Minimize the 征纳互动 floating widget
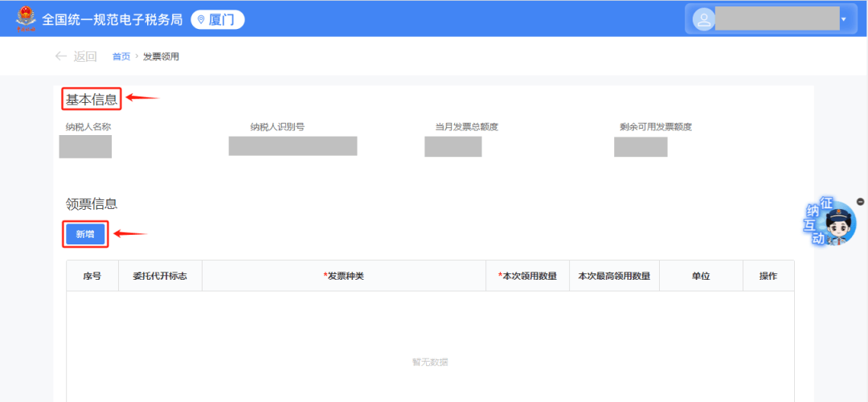The height and width of the screenshot is (402, 868). [x=860, y=202]
